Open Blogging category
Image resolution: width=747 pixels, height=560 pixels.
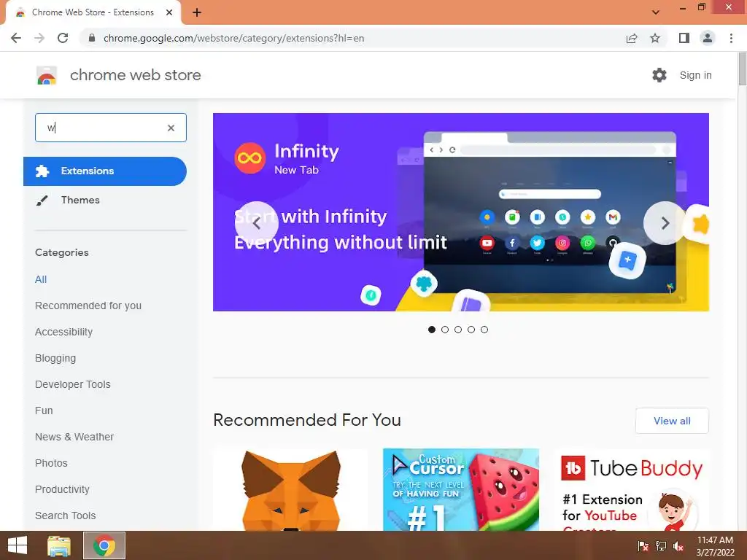[55, 358]
